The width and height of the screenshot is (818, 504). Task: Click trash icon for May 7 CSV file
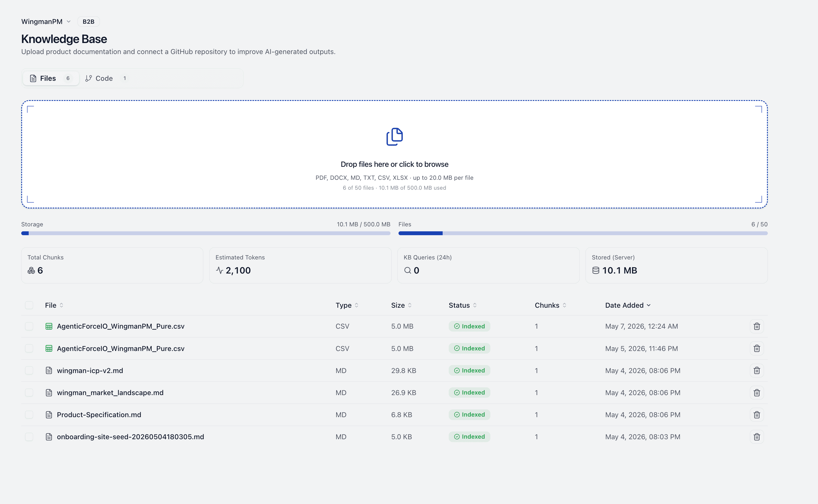click(757, 326)
